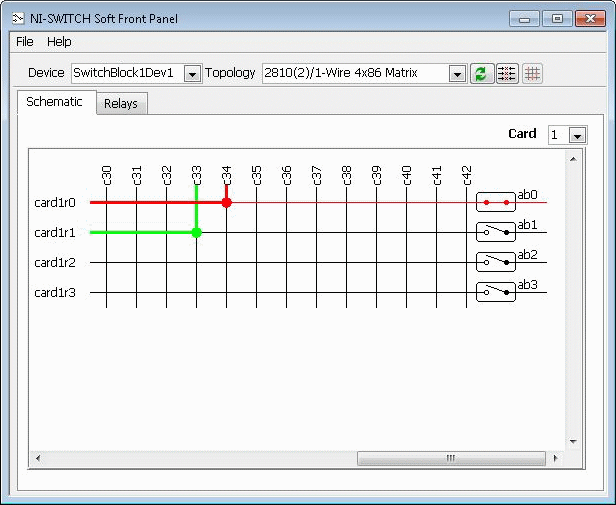Click the horizontal scrollbar thumb
The height and width of the screenshot is (505, 616).
point(450,459)
